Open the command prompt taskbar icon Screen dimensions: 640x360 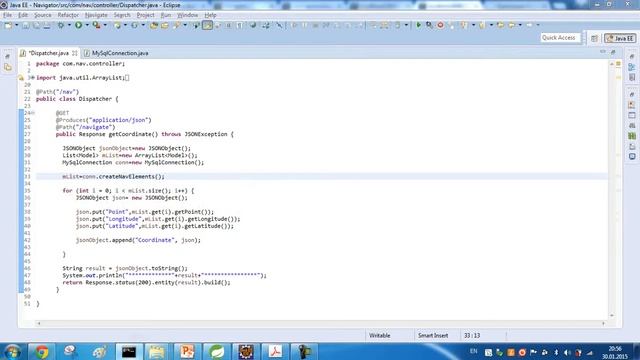click(x=129, y=351)
